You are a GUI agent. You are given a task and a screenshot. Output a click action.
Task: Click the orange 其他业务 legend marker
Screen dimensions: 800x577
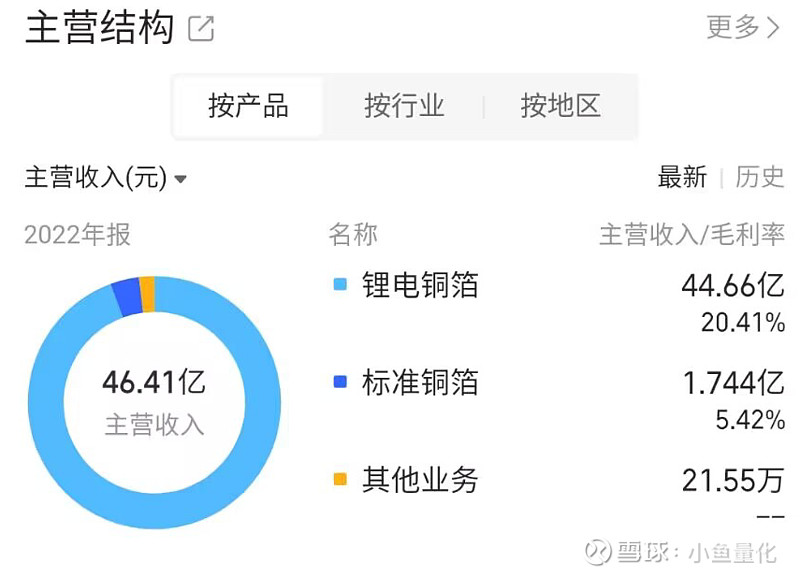(340, 479)
